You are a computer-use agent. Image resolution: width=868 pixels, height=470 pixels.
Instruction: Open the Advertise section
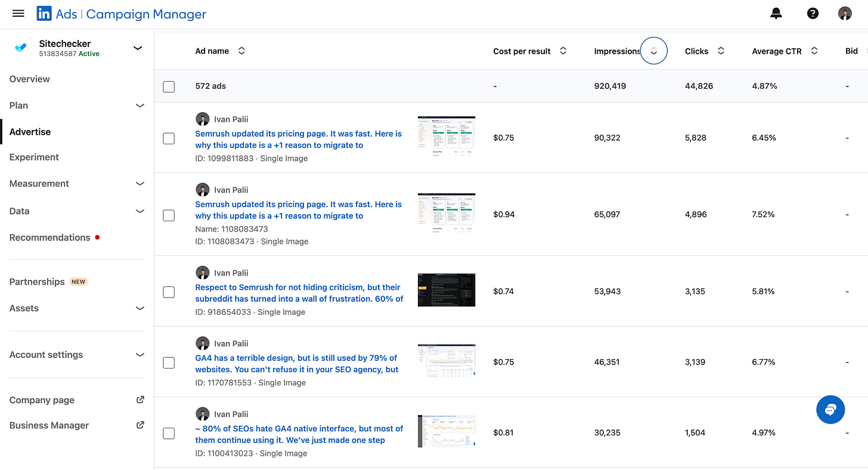(30, 132)
